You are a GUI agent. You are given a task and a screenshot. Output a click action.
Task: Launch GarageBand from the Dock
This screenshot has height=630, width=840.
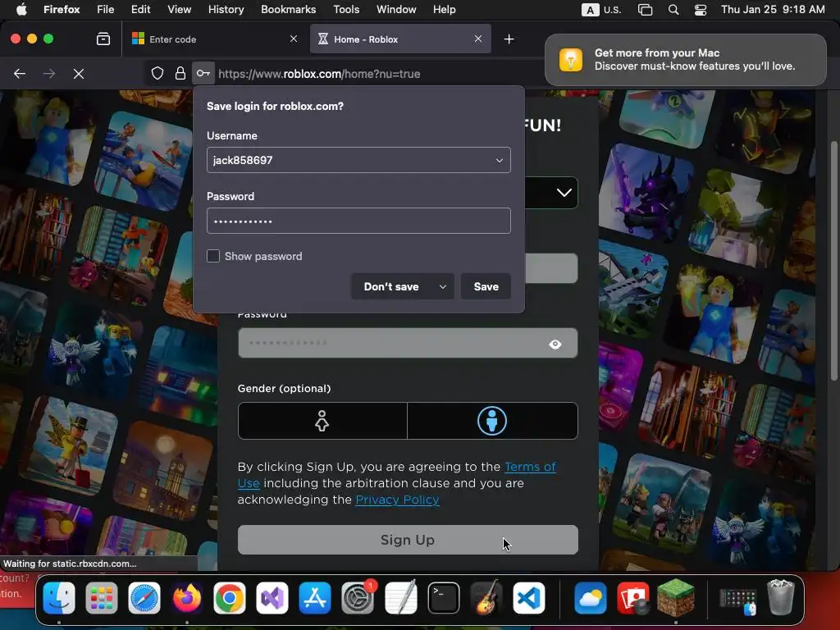pyautogui.click(x=486, y=597)
